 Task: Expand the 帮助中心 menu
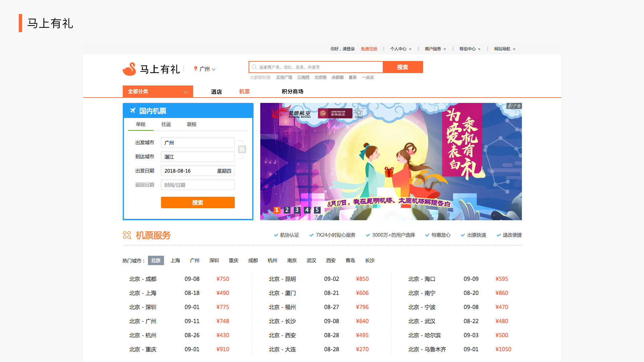[x=470, y=49]
